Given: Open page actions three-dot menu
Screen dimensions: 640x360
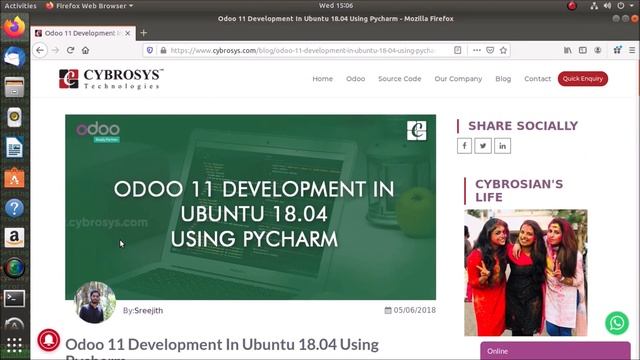Looking at the screenshot, I should click(x=476, y=50).
